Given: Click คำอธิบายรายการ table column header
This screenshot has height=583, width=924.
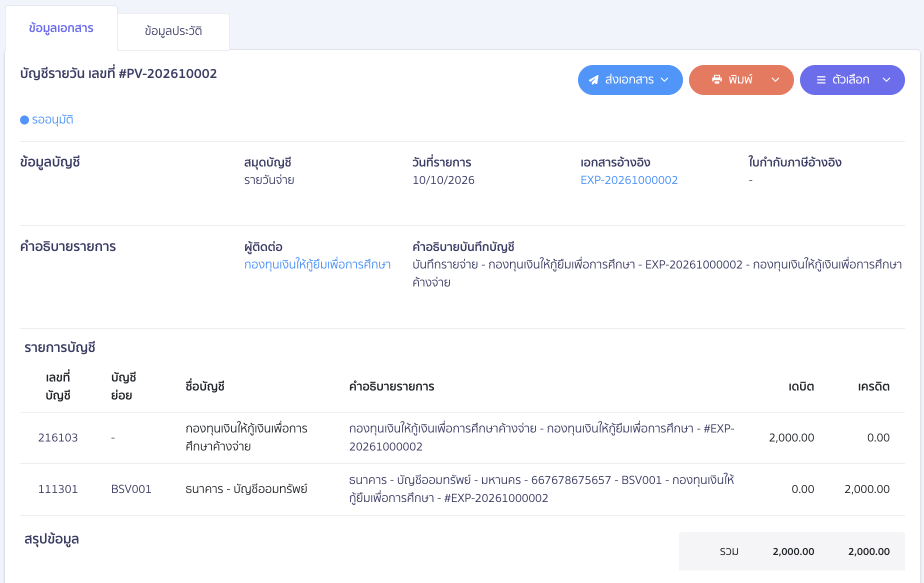Looking at the screenshot, I should pyautogui.click(x=391, y=386).
